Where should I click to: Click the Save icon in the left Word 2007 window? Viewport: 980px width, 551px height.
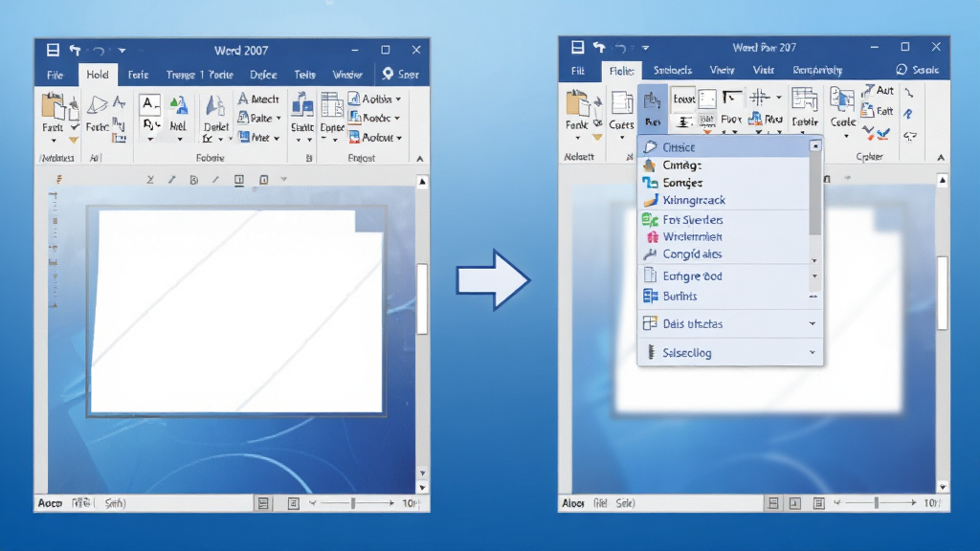[x=54, y=50]
